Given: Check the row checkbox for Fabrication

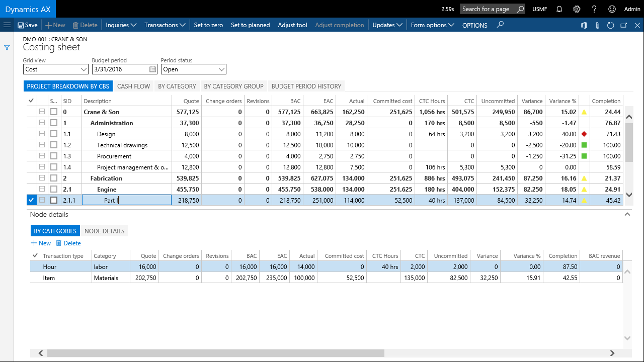Looking at the screenshot, I should click(x=54, y=177).
